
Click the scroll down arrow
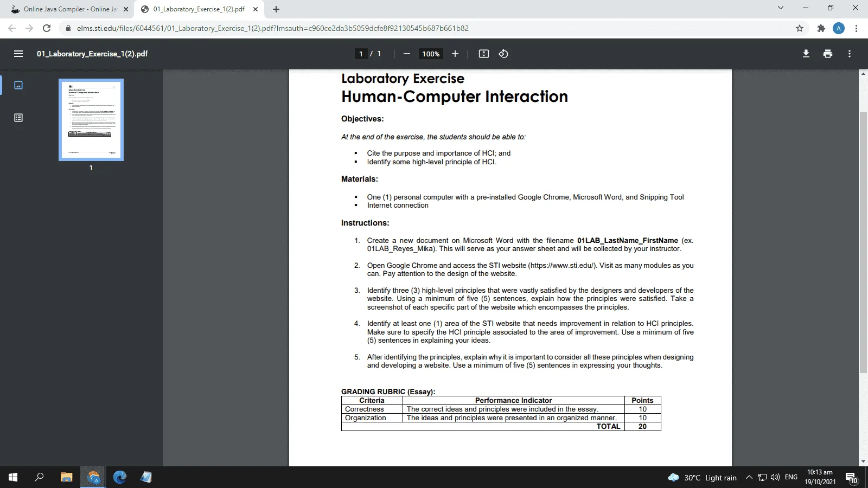[x=863, y=461]
